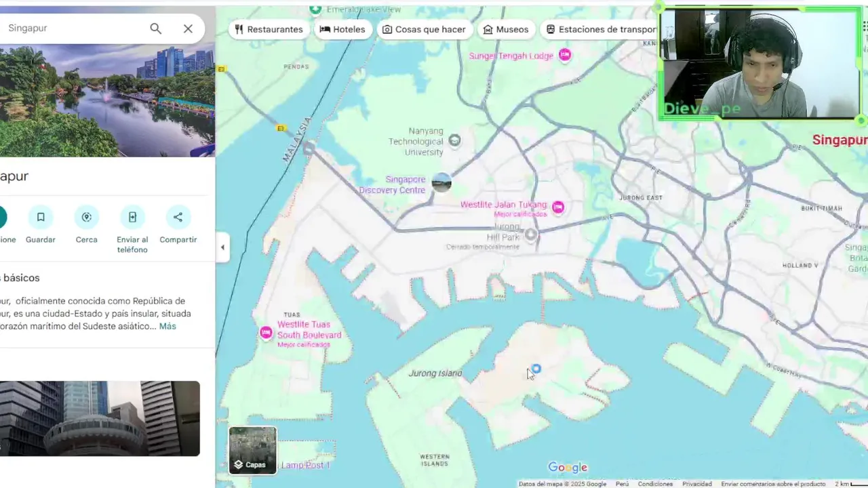Save place with Guardar icon
The image size is (868, 488).
point(41,217)
